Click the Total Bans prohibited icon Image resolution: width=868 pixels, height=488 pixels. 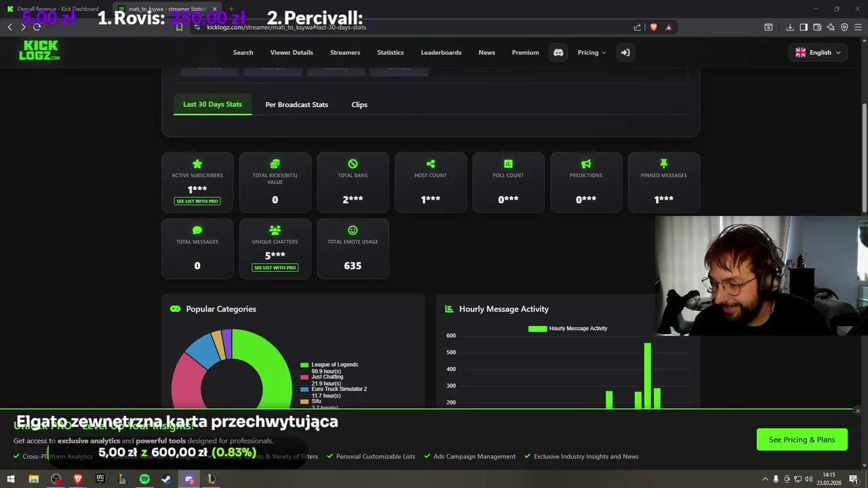pyautogui.click(x=353, y=164)
